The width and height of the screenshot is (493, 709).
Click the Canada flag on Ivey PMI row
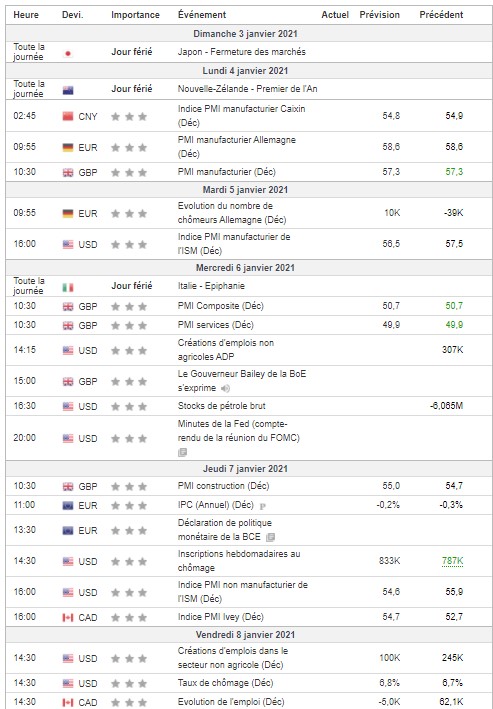pos(68,617)
